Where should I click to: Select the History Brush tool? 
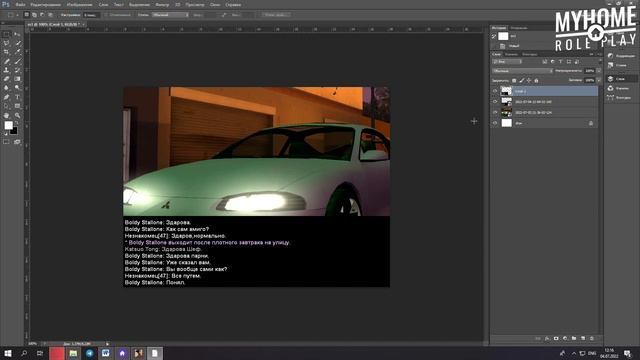coord(17,70)
